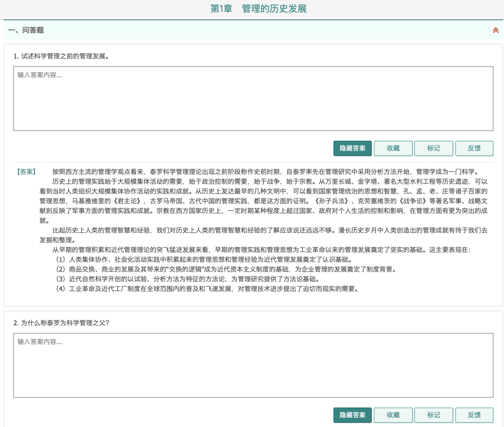This screenshot has height=427, width=504.
Task: Hide the answer for question 1 using 隐藏答案
Action: [352, 148]
